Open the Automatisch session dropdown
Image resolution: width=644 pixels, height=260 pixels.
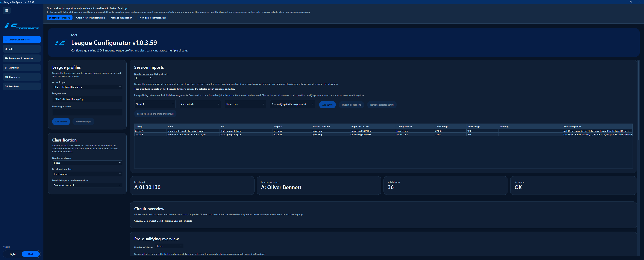[200, 104]
